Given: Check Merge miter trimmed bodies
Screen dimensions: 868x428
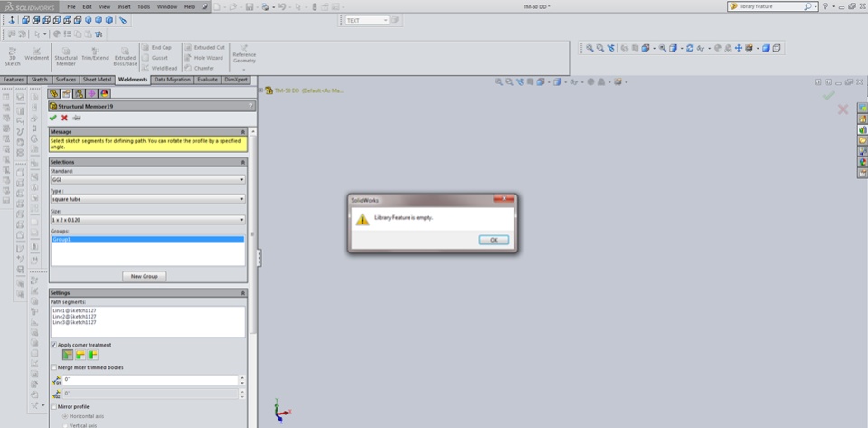Looking at the screenshot, I should (x=53, y=367).
